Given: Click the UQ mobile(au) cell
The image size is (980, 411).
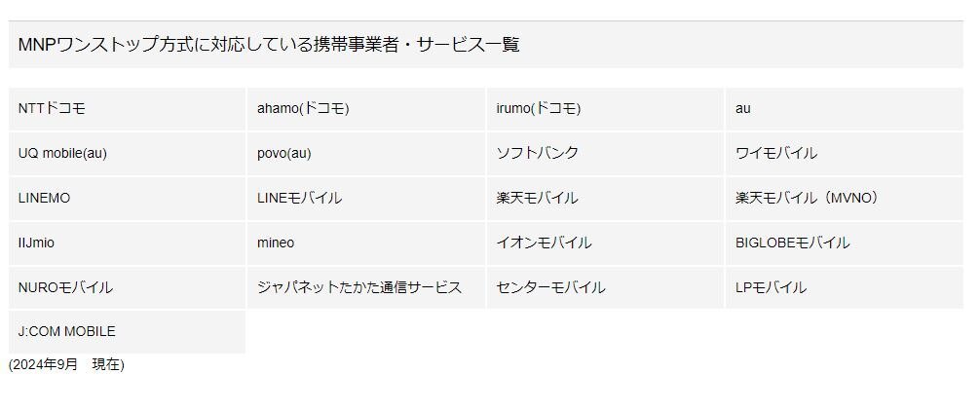Looking at the screenshot, I should (x=127, y=154).
